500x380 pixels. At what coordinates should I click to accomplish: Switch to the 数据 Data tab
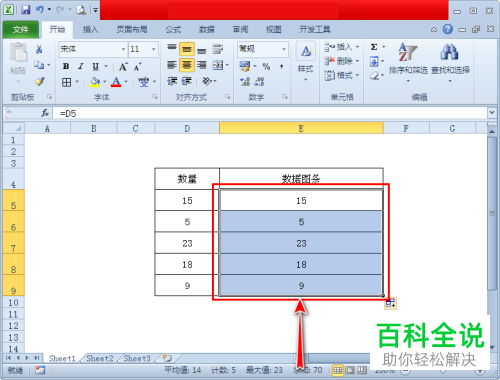[207, 30]
